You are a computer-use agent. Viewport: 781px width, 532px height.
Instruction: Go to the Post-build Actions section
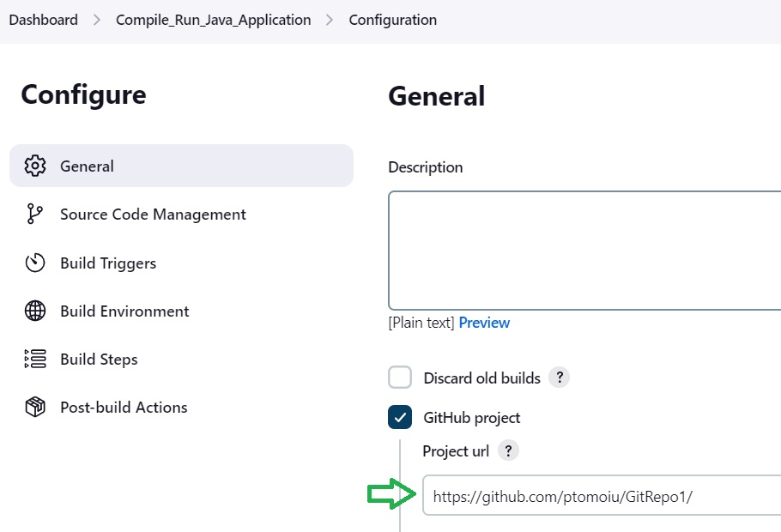click(181, 407)
